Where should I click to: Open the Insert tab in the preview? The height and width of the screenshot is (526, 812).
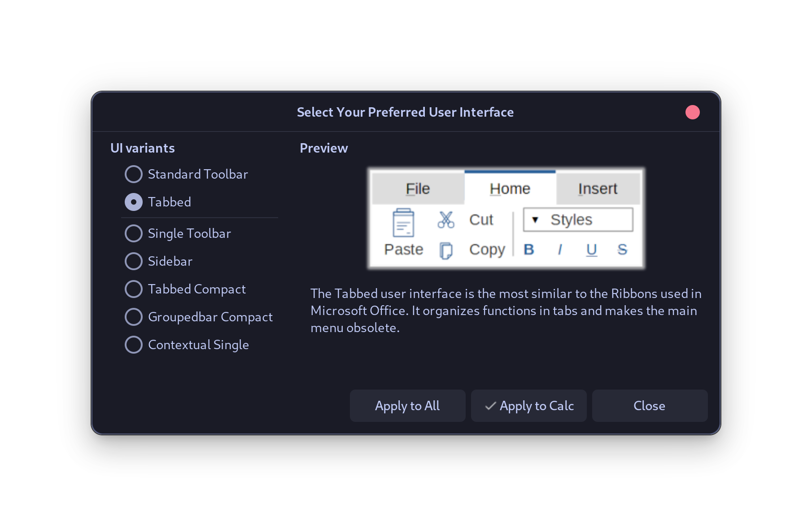tap(598, 188)
